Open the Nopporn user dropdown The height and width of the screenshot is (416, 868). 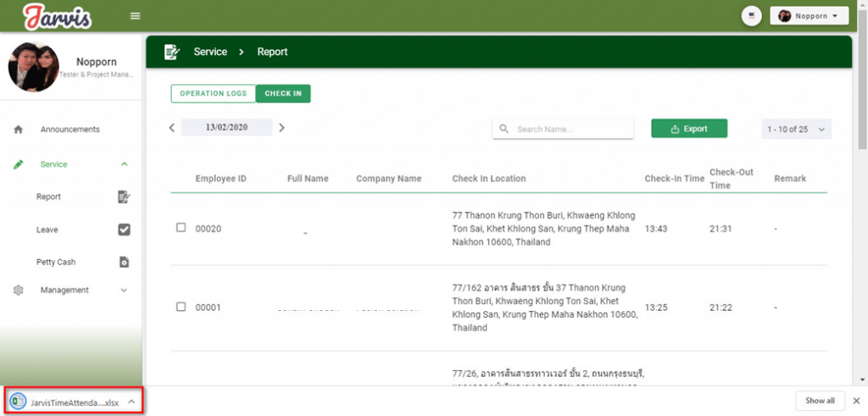pos(809,16)
